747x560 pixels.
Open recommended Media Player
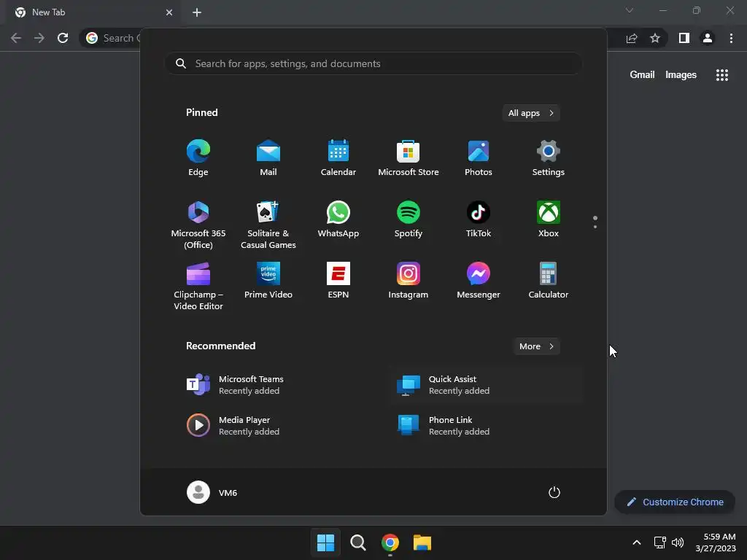(x=278, y=426)
